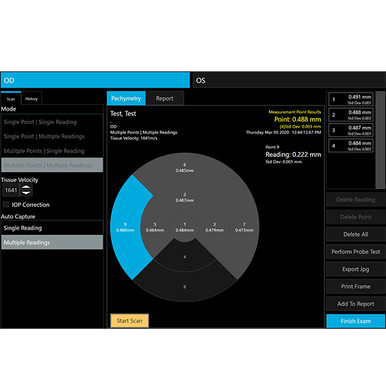Select corneal map segment 5
Viewport: 386px width, 386px height.
[x=155, y=227]
